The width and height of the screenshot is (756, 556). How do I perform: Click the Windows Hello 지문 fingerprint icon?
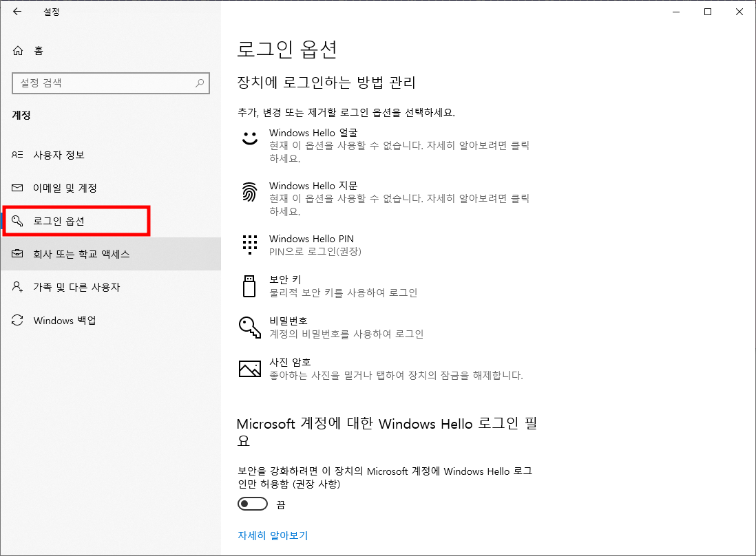pyautogui.click(x=249, y=192)
